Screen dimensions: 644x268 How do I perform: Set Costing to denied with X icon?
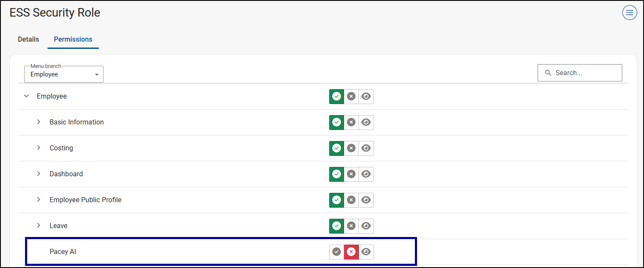351,148
